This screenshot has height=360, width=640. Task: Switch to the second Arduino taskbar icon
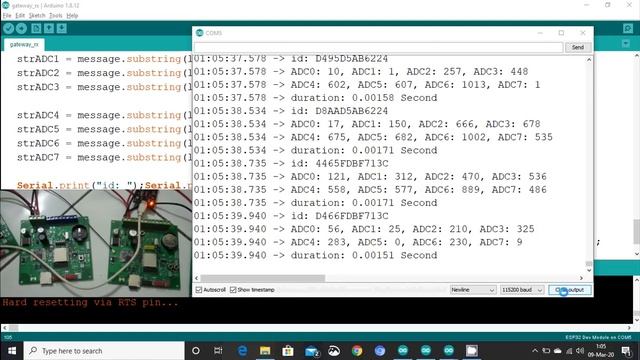pyautogui.click(x=426, y=351)
